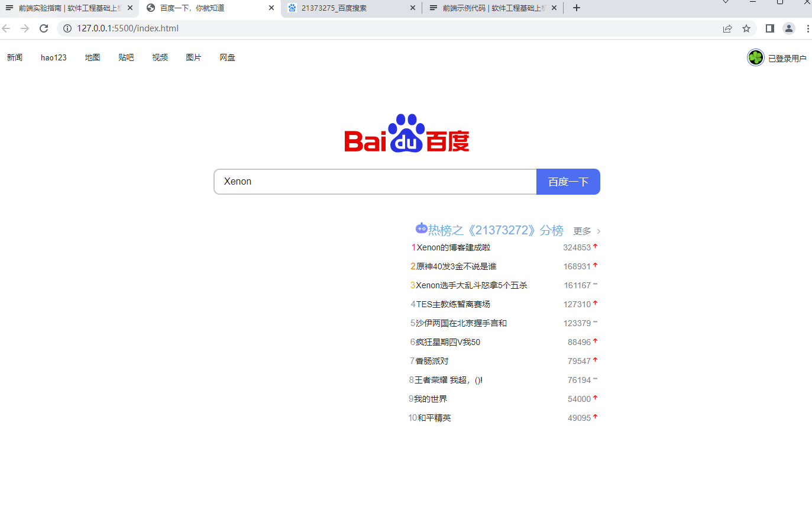Viewport: 812px width, 506px height.
Task: Click the site info icon in address bar
Action: (67, 28)
